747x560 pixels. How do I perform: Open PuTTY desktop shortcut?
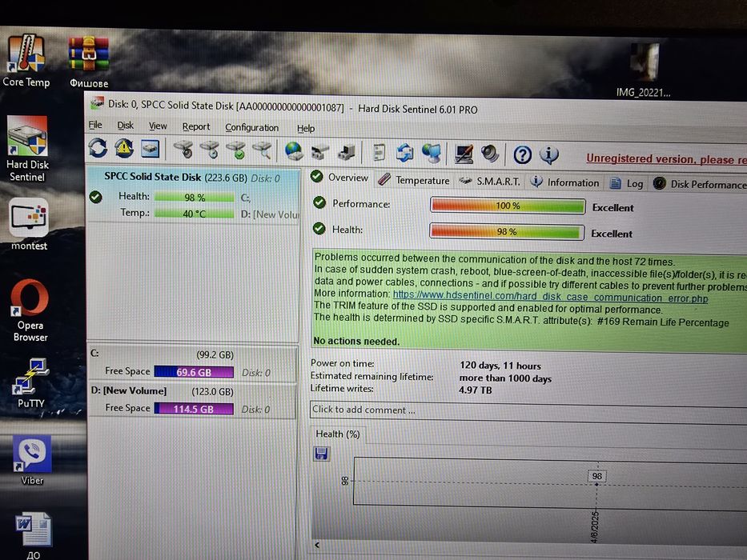(30, 383)
